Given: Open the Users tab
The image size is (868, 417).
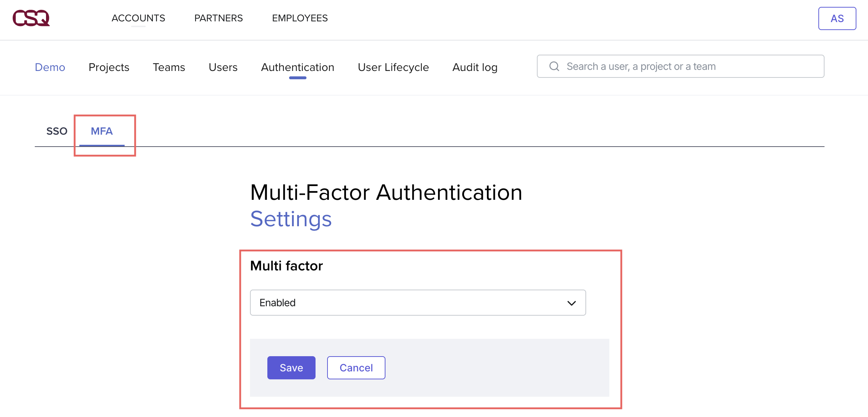Looking at the screenshot, I should 223,67.
